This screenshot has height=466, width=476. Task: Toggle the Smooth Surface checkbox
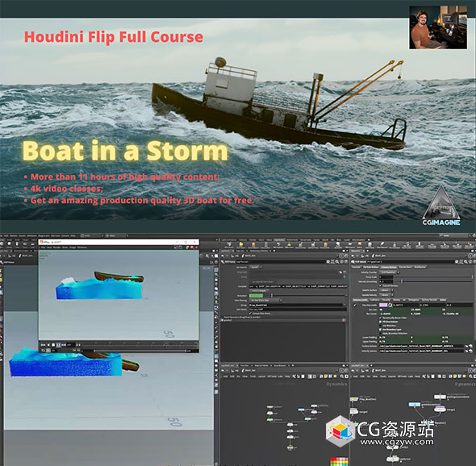point(381,285)
